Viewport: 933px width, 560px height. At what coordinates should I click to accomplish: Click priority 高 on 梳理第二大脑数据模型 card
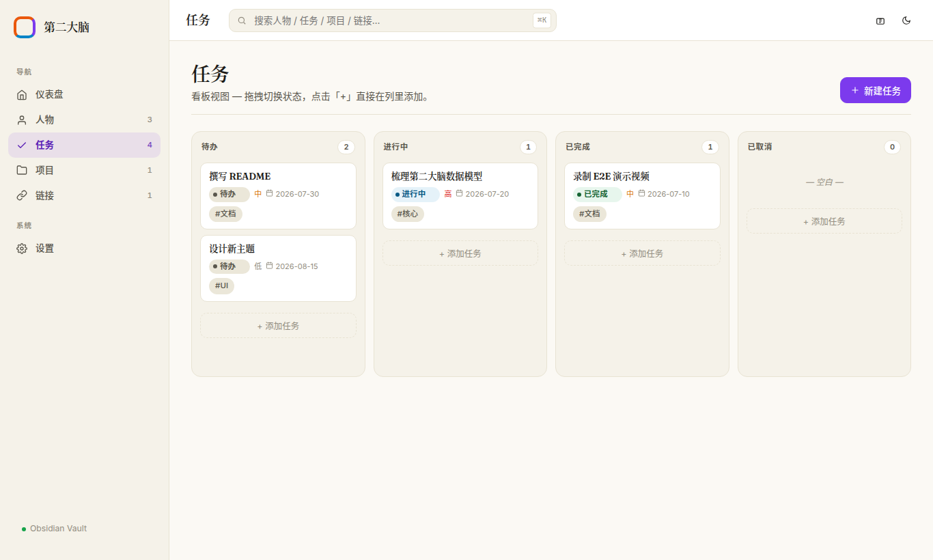coord(448,194)
